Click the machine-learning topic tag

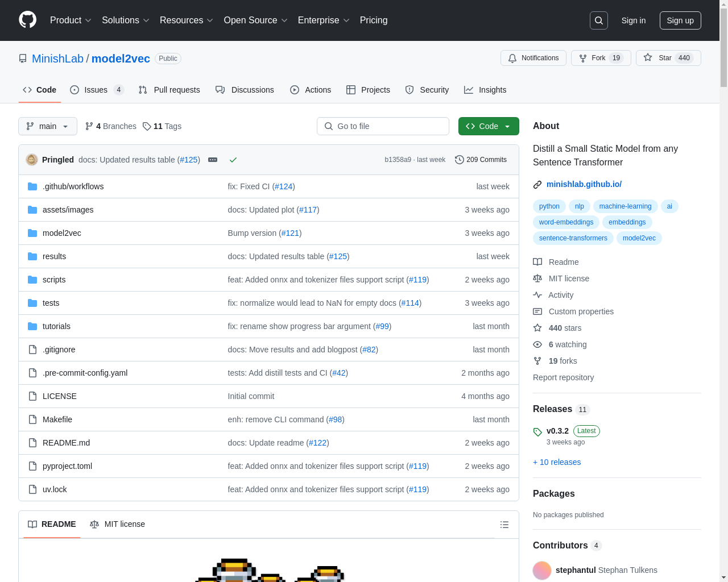pyautogui.click(x=625, y=206)
